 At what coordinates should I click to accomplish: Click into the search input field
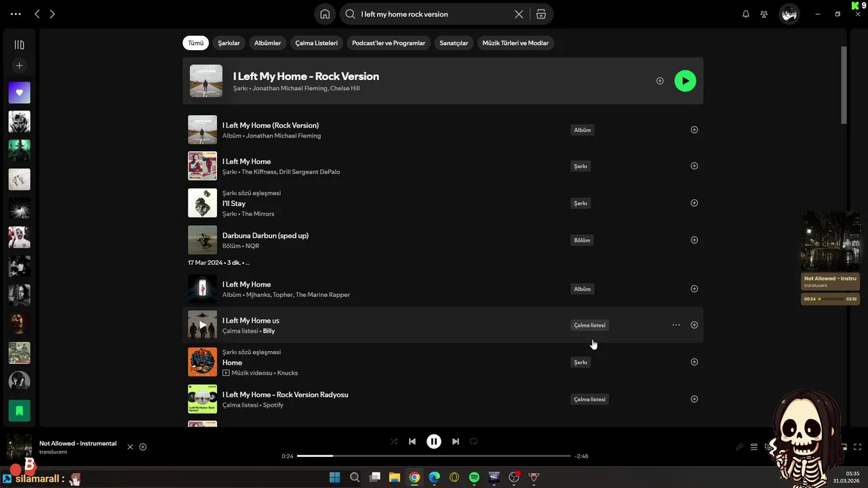[434, 14]
